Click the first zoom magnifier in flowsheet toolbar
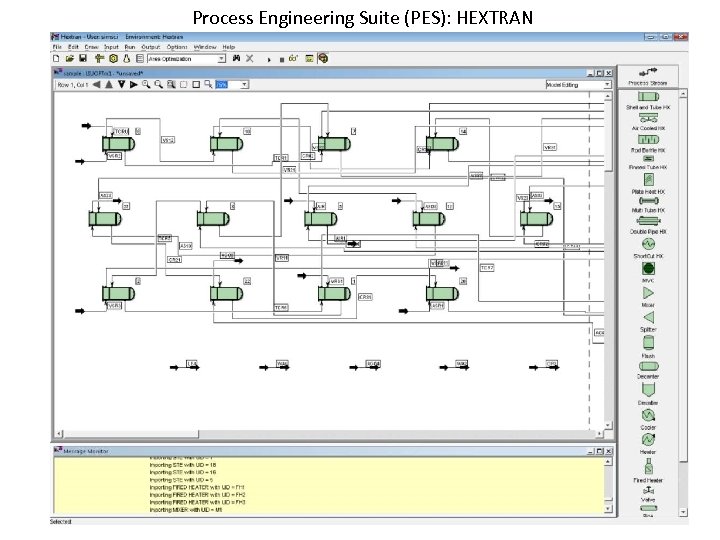 pos(146,84)
